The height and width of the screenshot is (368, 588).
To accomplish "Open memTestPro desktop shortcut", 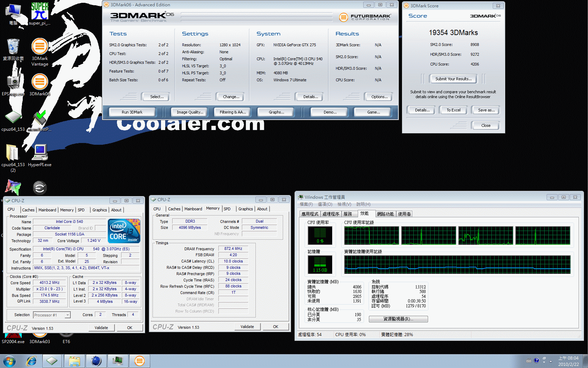I will coord(40,121).
